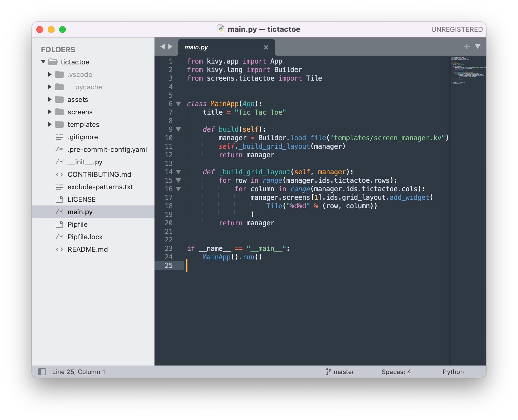Click the + icon to open a new tab
518x420 pixels.
467,46
